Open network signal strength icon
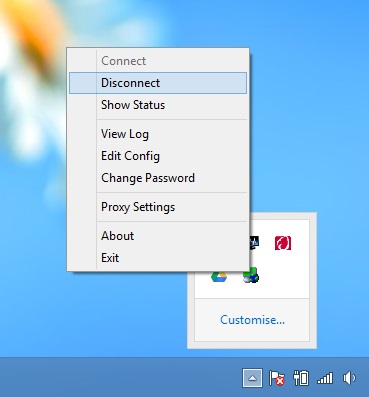This screenshot has height=397, width=369. click(325, 378)
